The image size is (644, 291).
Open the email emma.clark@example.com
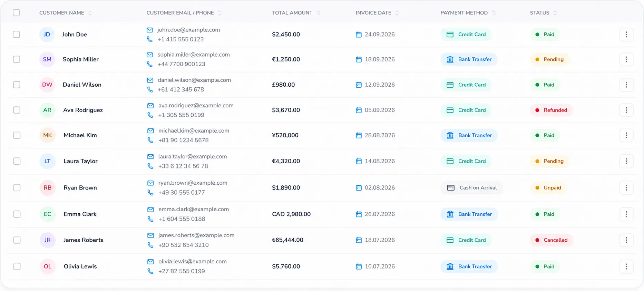click(194, 209)
